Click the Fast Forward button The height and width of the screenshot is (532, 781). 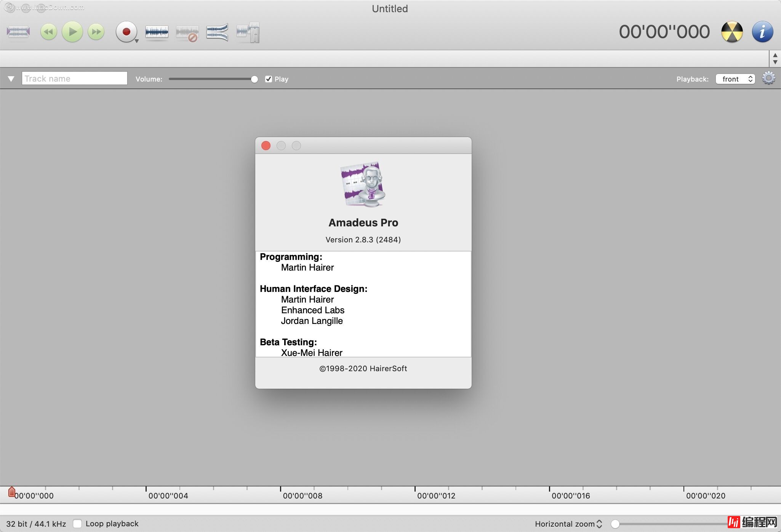point(96,32)
